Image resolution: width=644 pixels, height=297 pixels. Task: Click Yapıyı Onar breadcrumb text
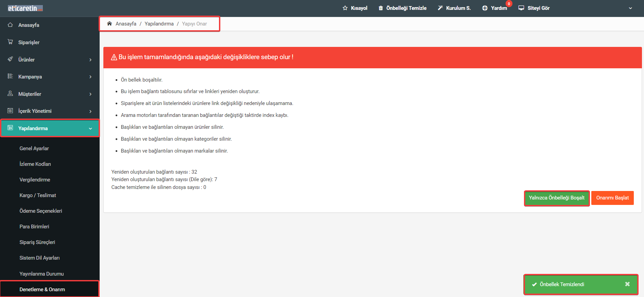click(194, 24)
